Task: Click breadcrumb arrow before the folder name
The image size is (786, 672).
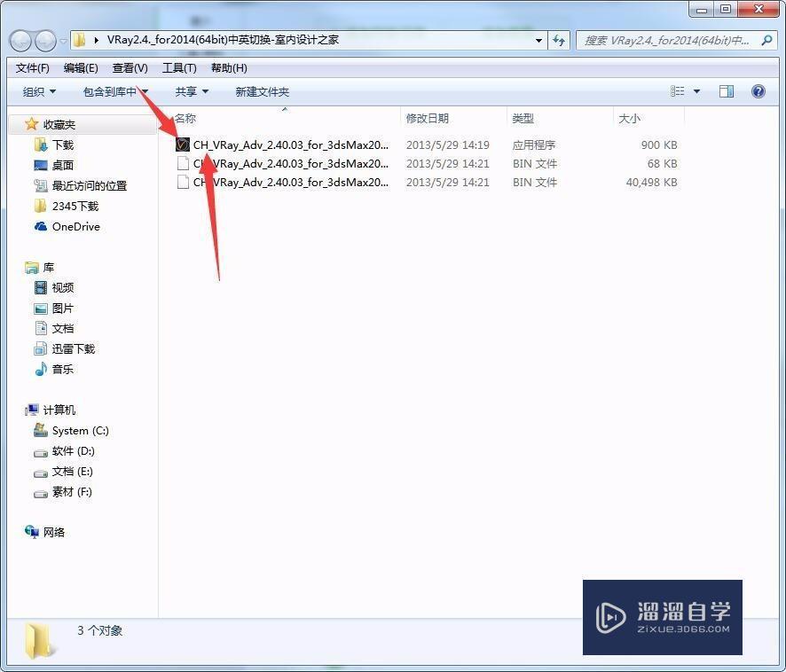Action: pos(96,40)
